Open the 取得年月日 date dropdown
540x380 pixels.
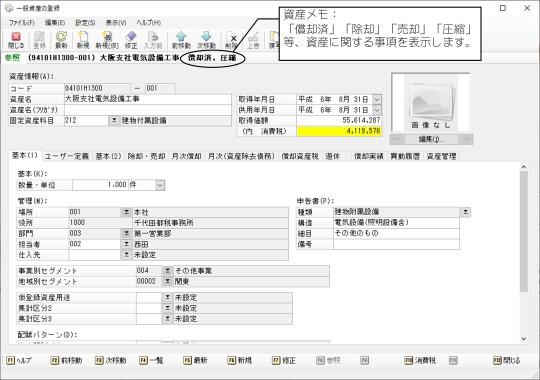coord(377,99)
